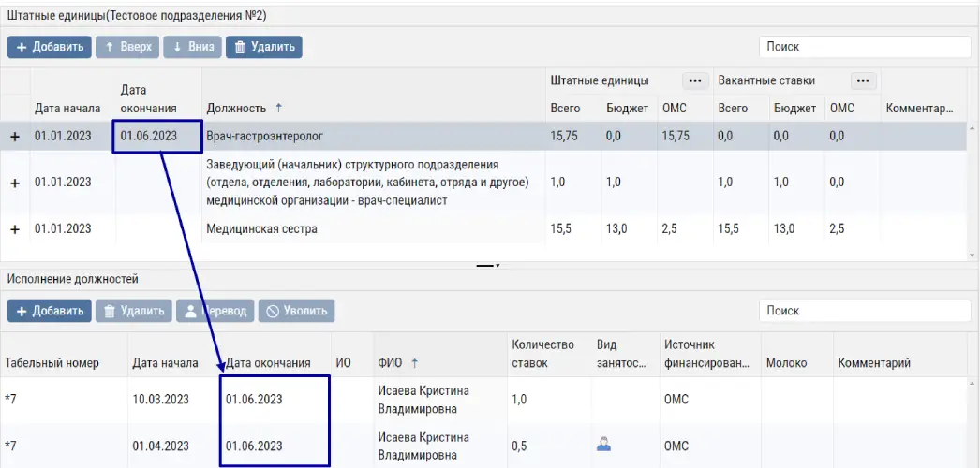The height and width of the screenshot is (468, 980).
Task: Click Удалить in Исполнение должностей toolbar
Action: tap(133, 311)
